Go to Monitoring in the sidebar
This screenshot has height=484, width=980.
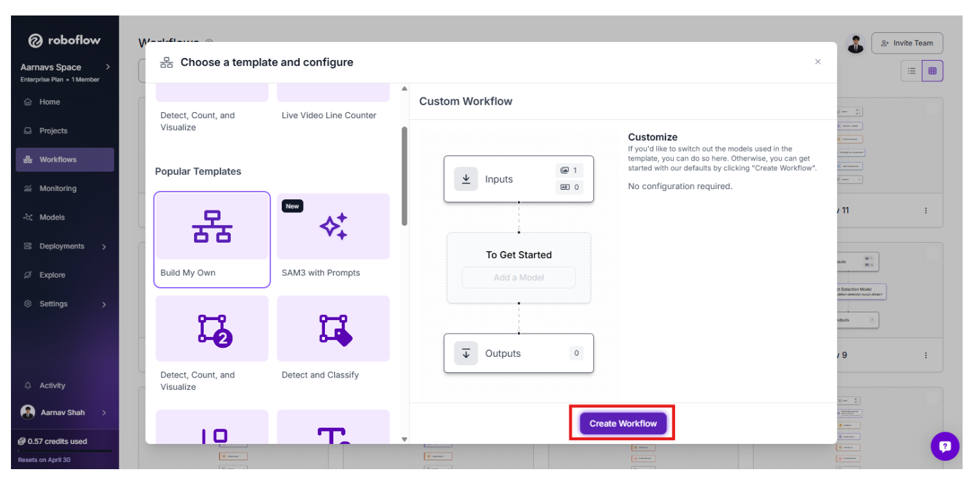point(57,188)
